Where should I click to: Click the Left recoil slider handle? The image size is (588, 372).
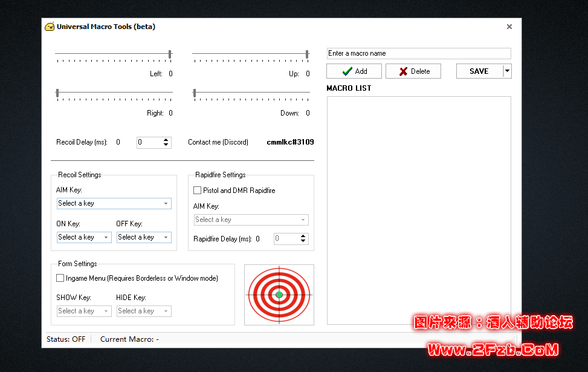click(170, 54)
